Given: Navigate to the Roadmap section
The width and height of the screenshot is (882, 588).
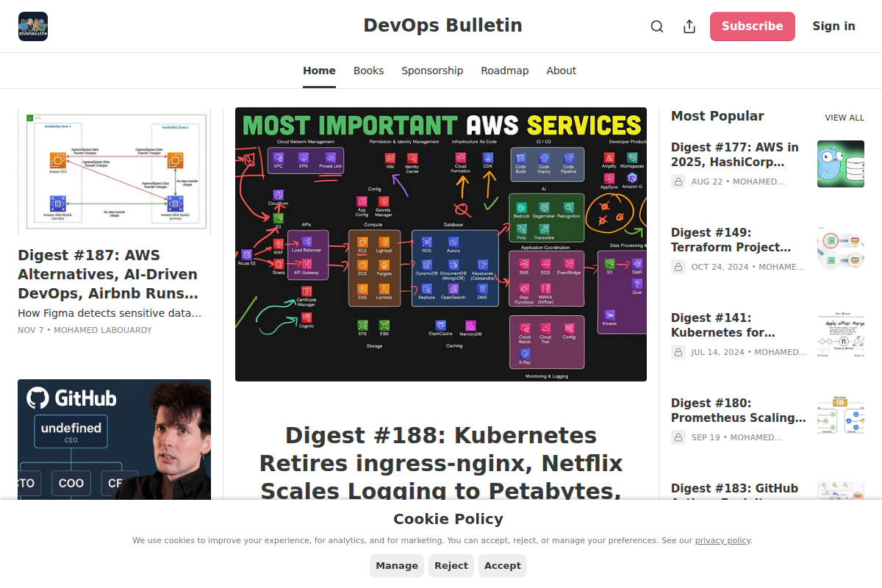Looking at the screenshot, I should pyautogui.click(x=505, y=70).
